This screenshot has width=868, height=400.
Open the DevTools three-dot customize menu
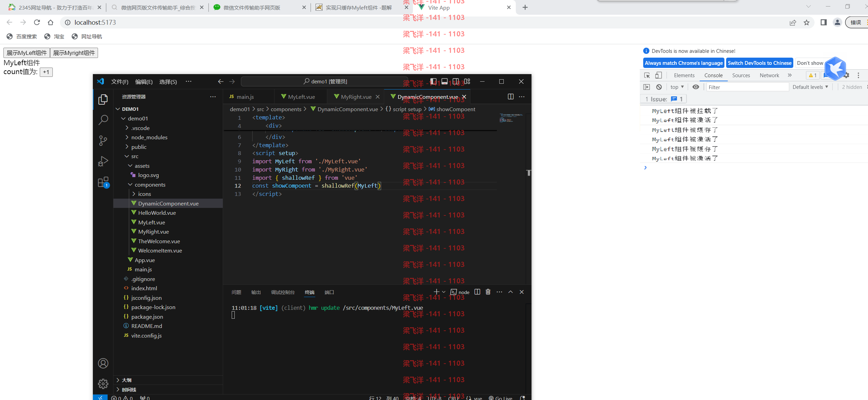click(858, 75)
